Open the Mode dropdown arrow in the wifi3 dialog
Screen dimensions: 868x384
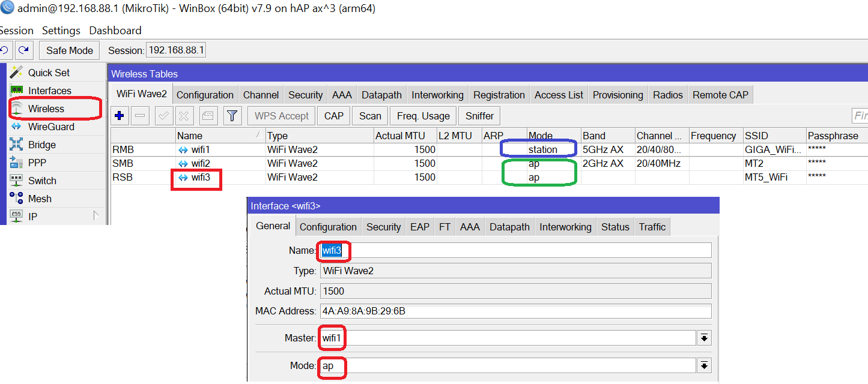click(x=703, y=365)
